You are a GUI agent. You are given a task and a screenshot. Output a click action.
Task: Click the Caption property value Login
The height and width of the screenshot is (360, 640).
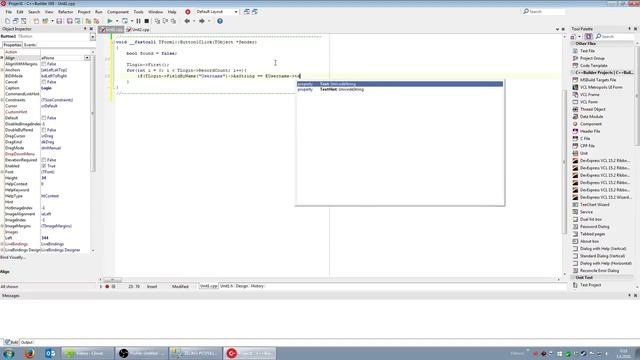(x=46, y=88)
